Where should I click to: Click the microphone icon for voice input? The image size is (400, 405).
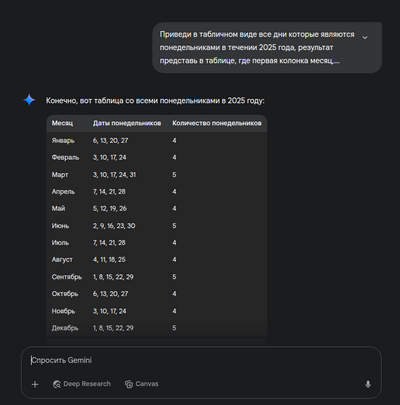pos(368,384)
